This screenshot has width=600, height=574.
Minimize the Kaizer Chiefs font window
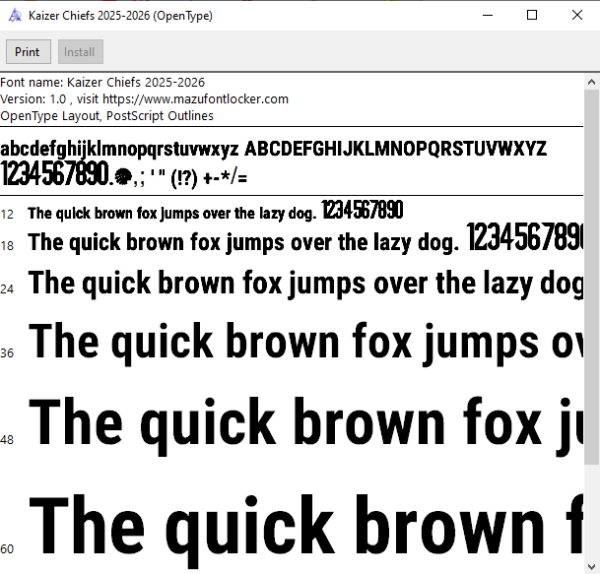(x=488, y=15)
